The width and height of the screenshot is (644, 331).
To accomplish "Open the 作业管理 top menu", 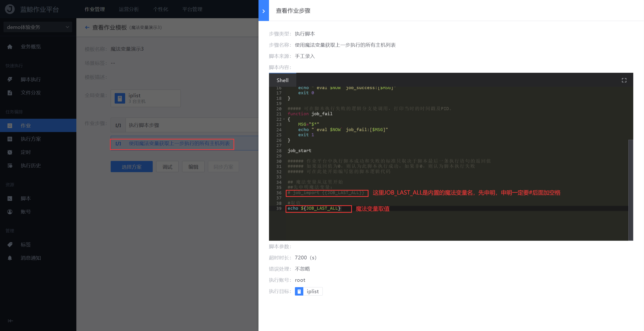I will 95,9.
